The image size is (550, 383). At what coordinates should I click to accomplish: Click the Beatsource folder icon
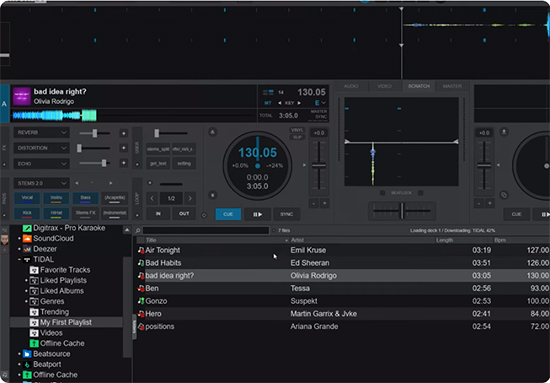click(27, 354)
